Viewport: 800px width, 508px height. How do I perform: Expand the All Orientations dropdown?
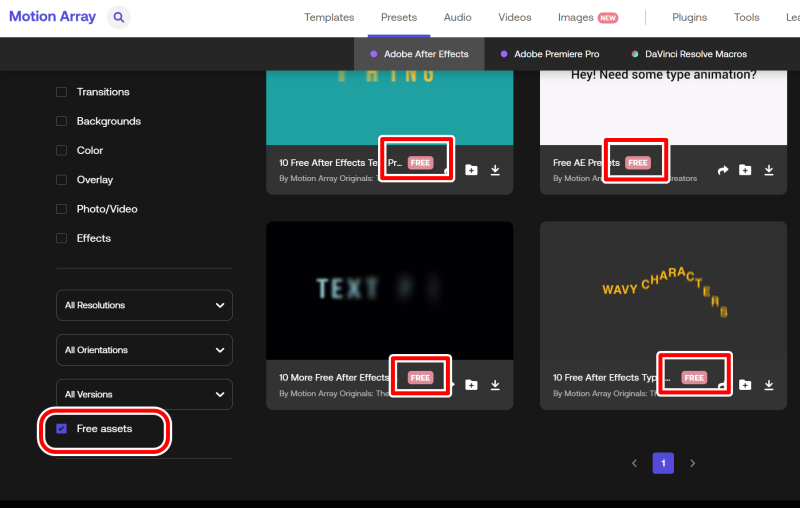click(144, 350)
